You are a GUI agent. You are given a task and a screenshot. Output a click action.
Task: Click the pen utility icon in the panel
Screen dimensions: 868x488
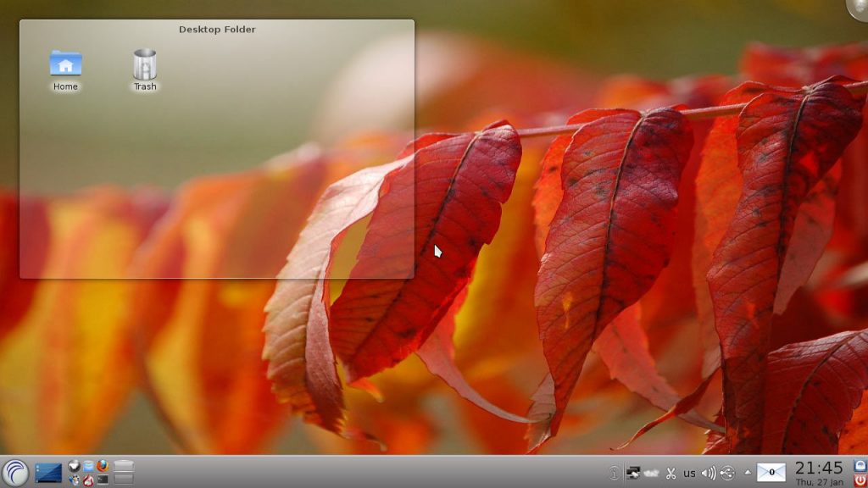tap(74, 479)
